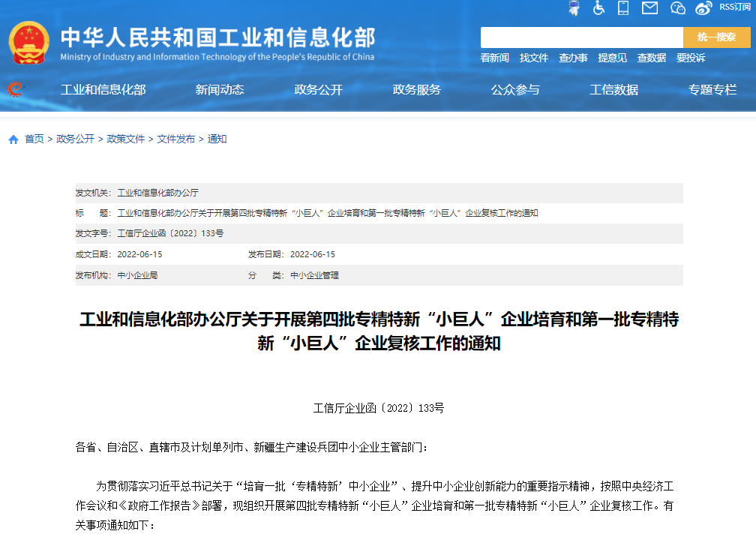This screenshot has width=756, height=546.
Task: Open 政策文件 in the breadcrumb trail
Action: click(x=128, y=139)
